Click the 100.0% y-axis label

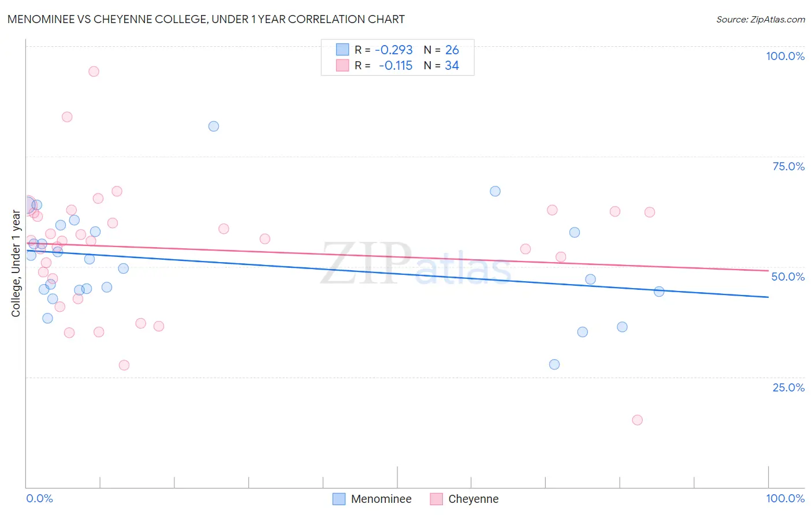pos(785,56)
